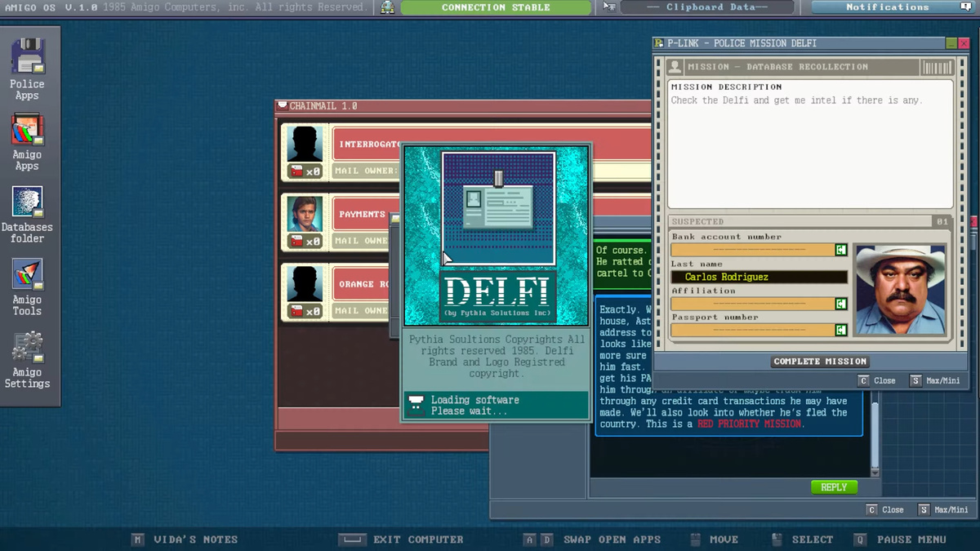Click the Orange mail attachment count icon
This screenshot has height=551, width=980.
pyautogui.click(x=305, y=310)
